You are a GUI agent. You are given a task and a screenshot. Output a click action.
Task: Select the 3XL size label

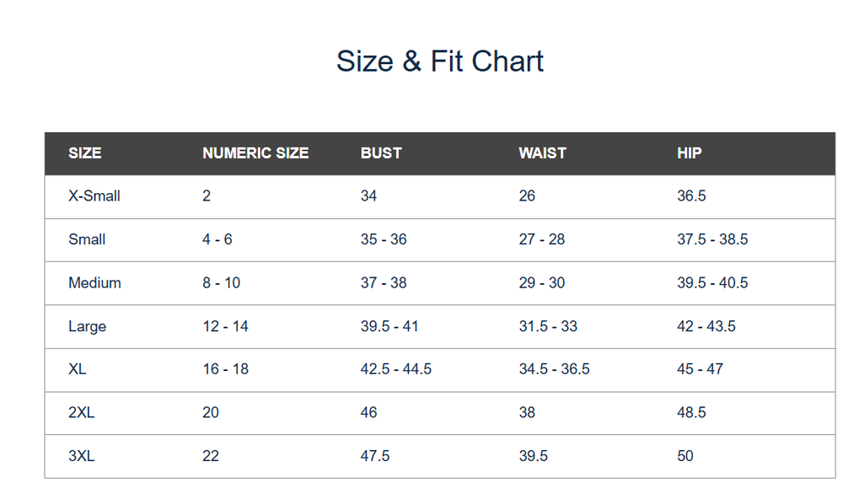click(x=82, y=456)
